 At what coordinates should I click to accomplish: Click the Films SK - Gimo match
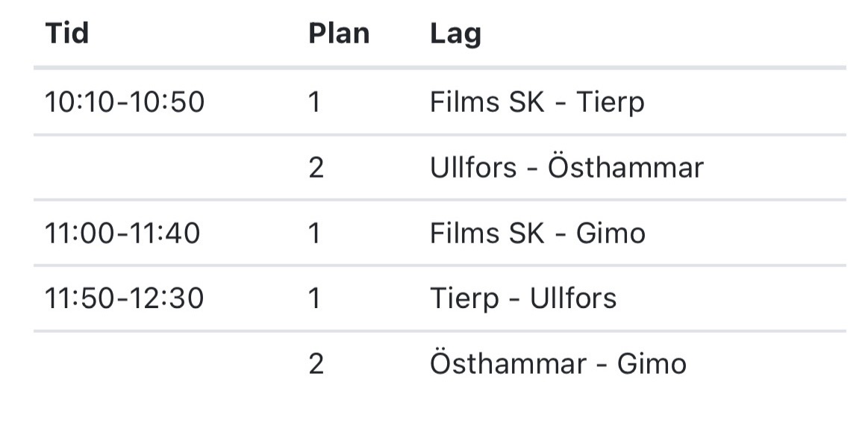click(537, 233)
